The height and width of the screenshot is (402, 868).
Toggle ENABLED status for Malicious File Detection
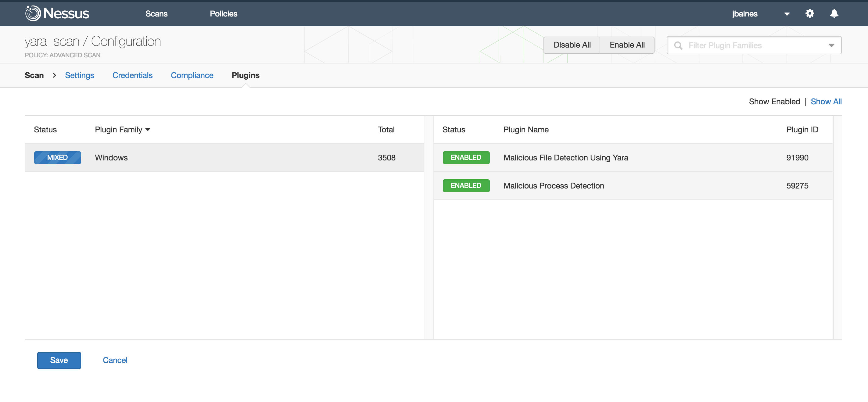[x=466, y=157]
